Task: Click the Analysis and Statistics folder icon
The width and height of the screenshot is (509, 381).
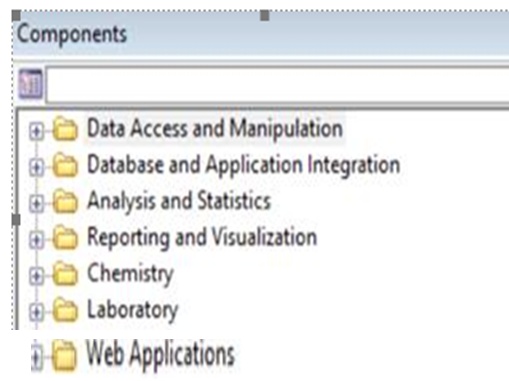Action: 65,201
